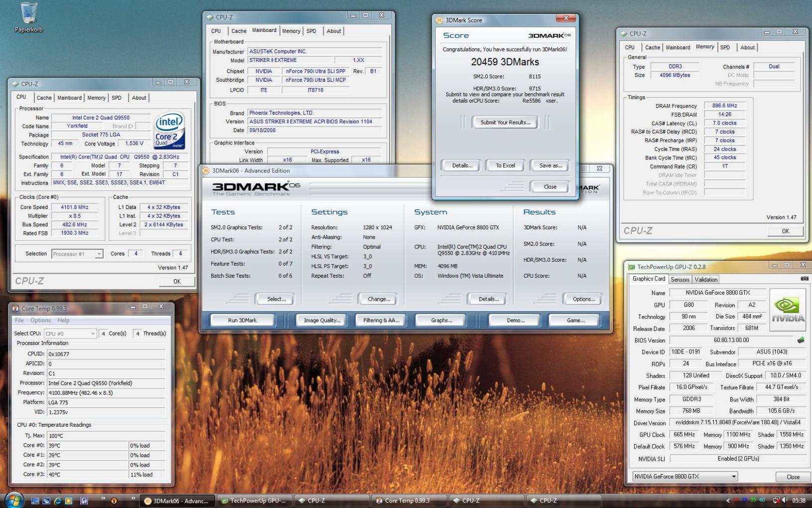Screen dimensions: 812x508
Task: Click Close button in GPU-Z
Action: click(793, 477)
